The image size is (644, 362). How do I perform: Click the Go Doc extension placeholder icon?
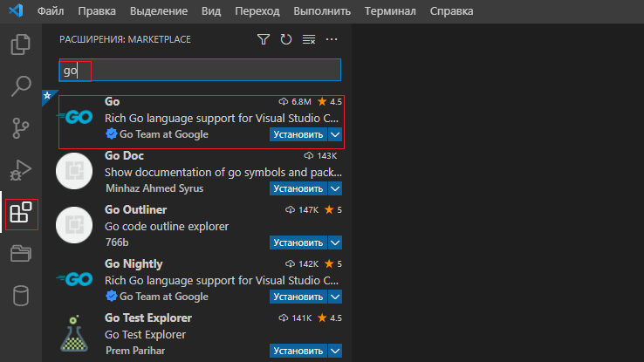pyautogui.click(x=74, y=171)
